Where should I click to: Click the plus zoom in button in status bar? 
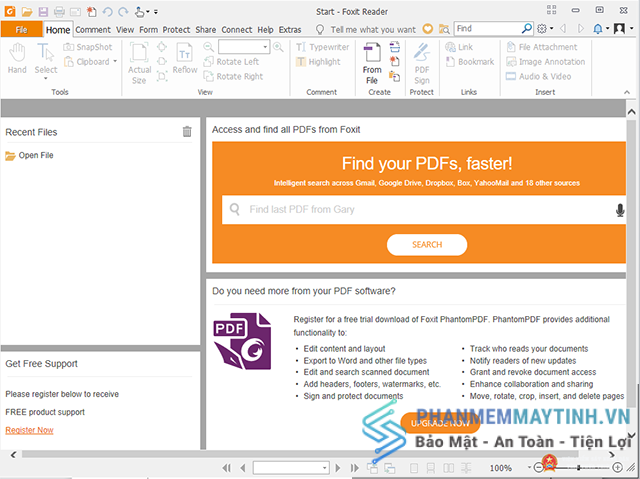[618, 468]
